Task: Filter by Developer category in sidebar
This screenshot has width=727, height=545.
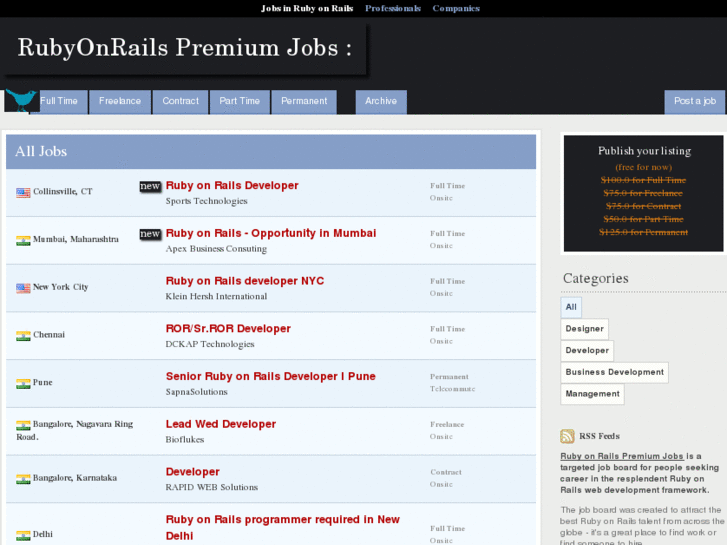Action: click(587, 351)
